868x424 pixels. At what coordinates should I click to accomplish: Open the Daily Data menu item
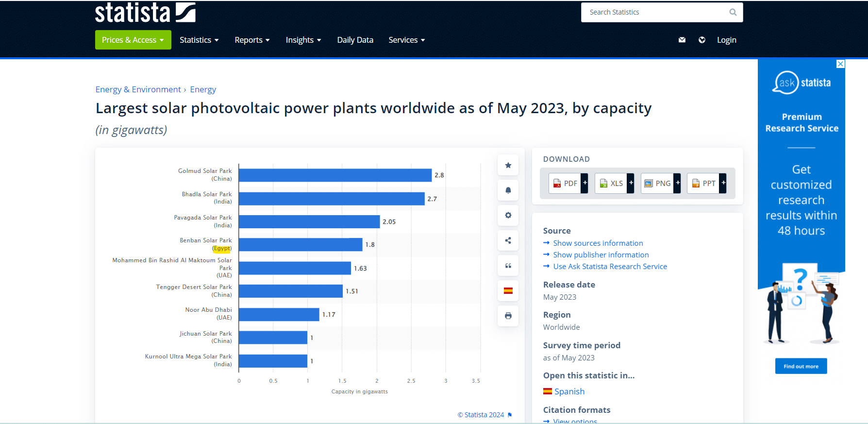355,40
